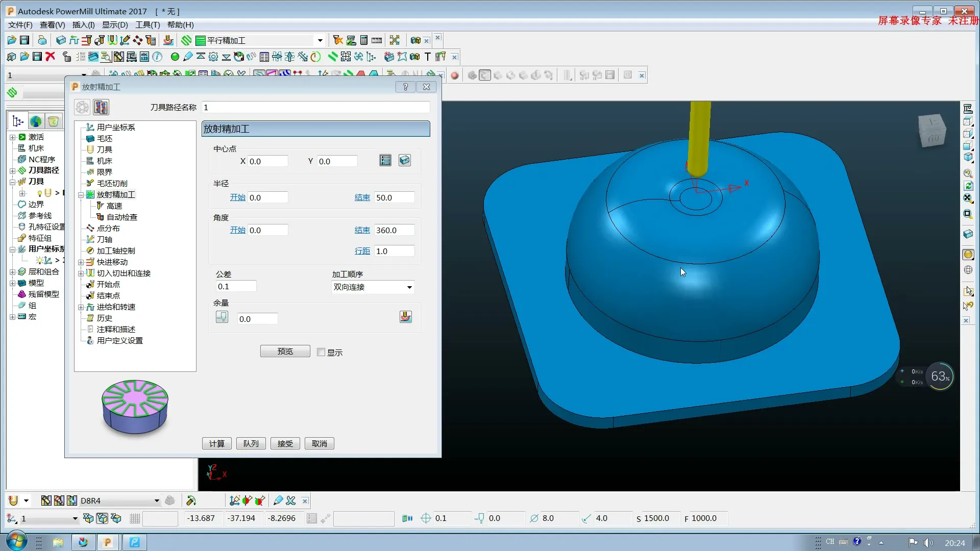The height and width of the screenshot is (551, 980).
Task: Expand the 切入切出和连接 tree node
Action: 81,273
